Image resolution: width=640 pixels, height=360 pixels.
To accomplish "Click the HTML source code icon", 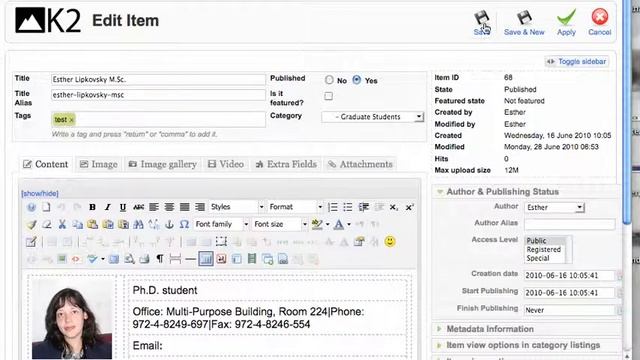I will [76, 259].
